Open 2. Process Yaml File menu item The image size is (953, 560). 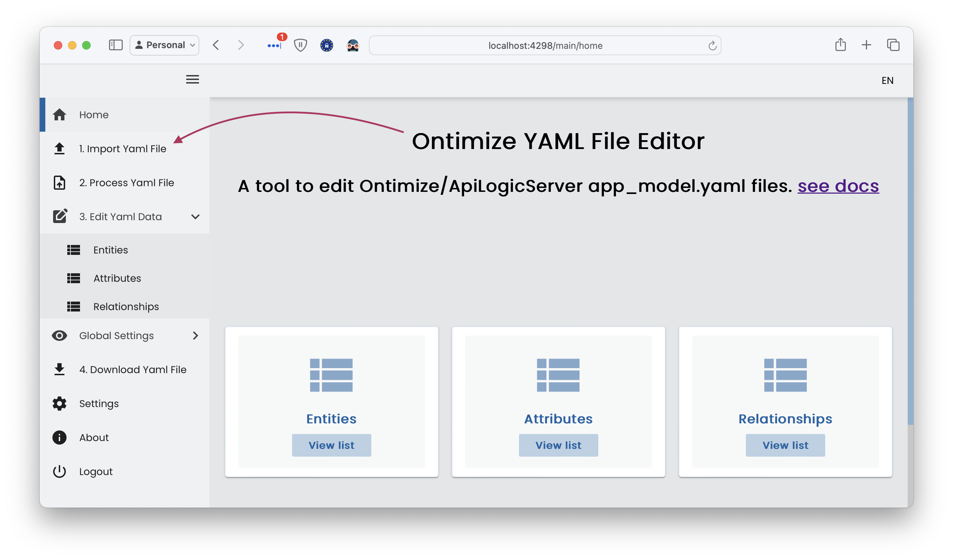[125, 183]
